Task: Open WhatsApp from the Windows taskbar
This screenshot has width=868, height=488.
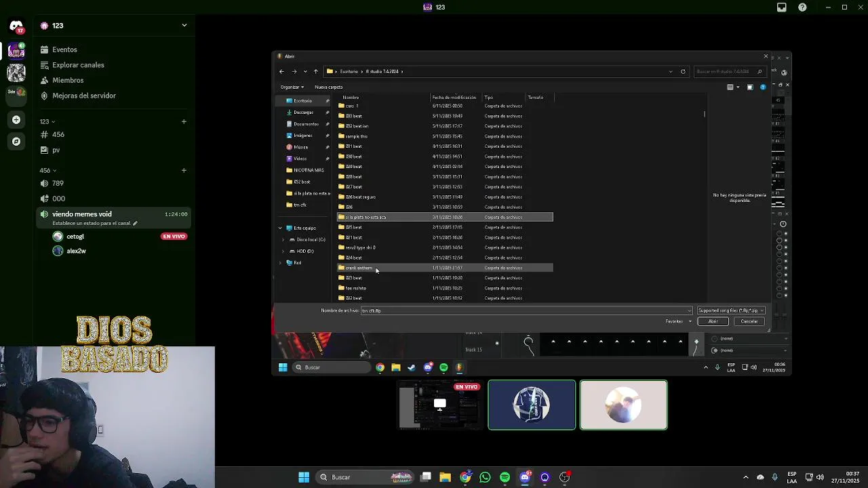Action: point(485,477)
